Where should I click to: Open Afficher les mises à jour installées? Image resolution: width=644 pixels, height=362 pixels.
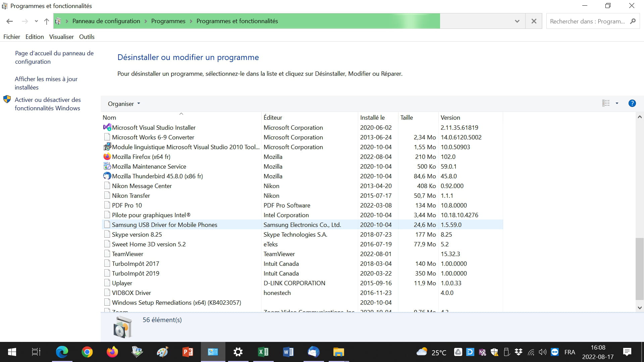coord(46,83)
